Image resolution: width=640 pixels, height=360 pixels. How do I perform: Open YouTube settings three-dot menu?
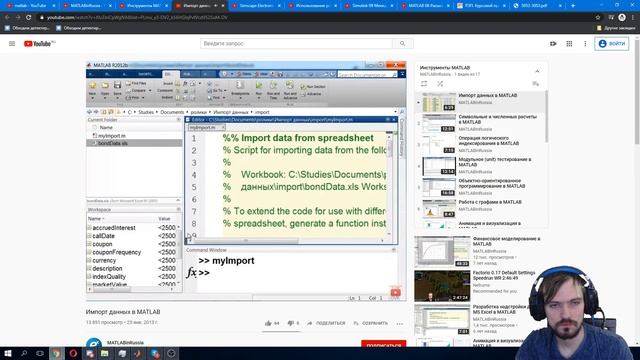coord(585,44)
